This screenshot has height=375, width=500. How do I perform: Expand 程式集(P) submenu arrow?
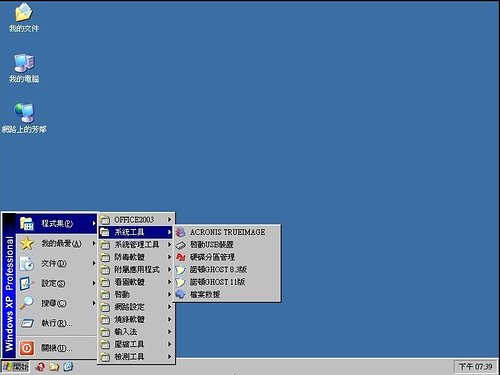pos(94,223)
